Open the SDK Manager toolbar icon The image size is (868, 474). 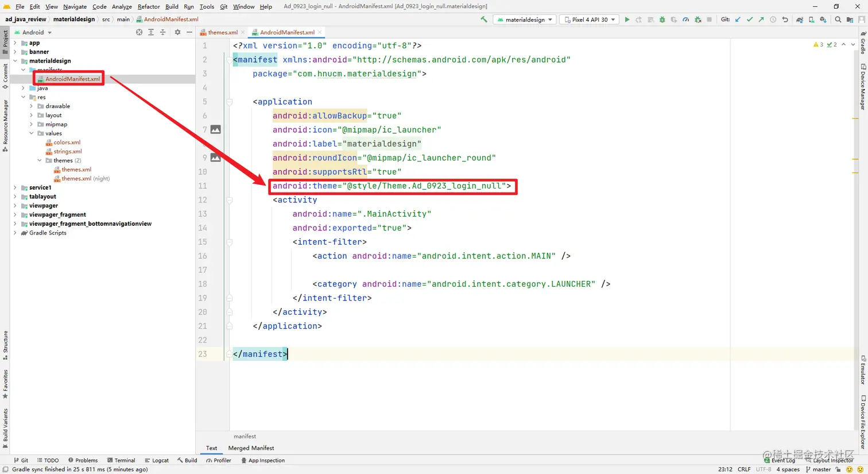click(823, 20)
